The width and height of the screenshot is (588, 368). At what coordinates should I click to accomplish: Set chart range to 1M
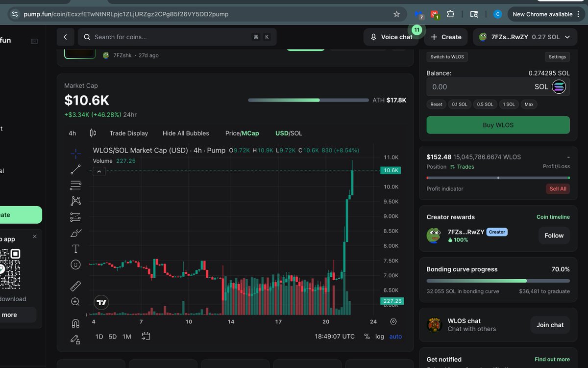click(127, 337)
